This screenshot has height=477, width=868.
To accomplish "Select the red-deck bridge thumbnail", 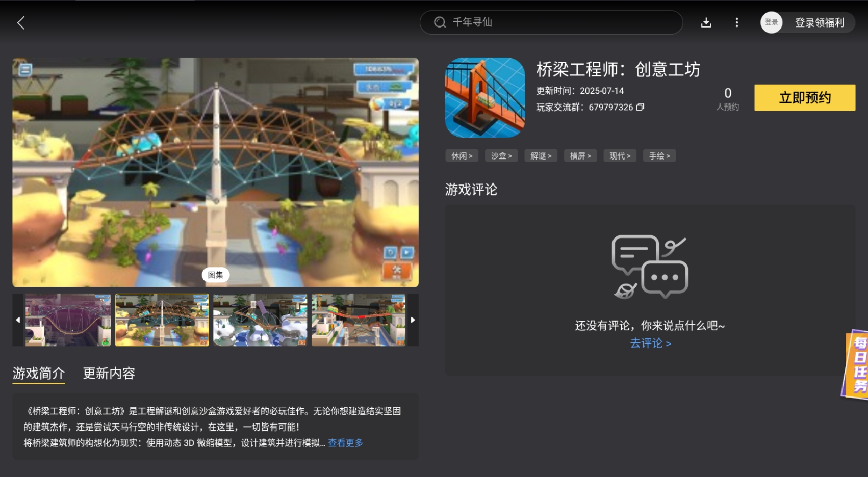I will click(358, 320).
